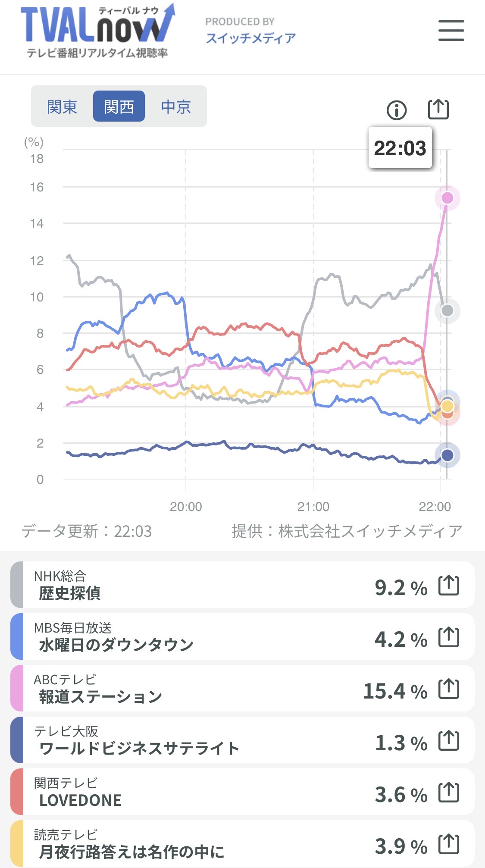Click the dark blue テレビ大阪 data point
The height and width of the screenshot is (868, 485).
(447, 455)
